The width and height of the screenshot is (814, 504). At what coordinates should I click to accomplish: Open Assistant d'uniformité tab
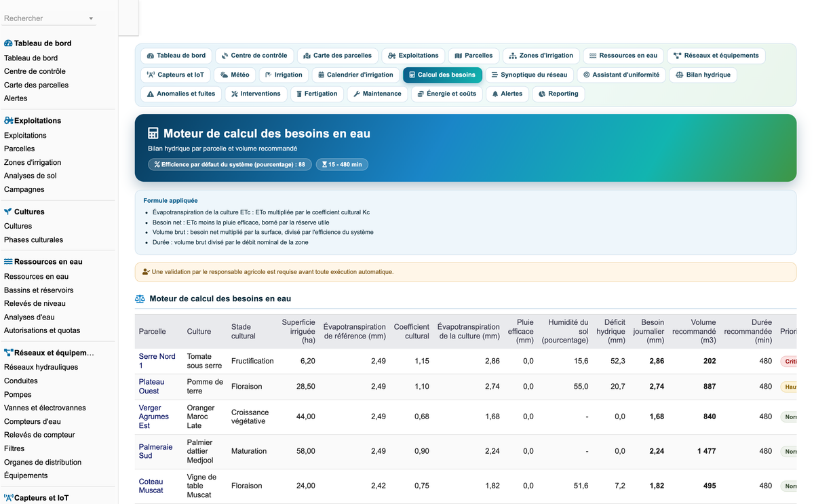point(621,75)
